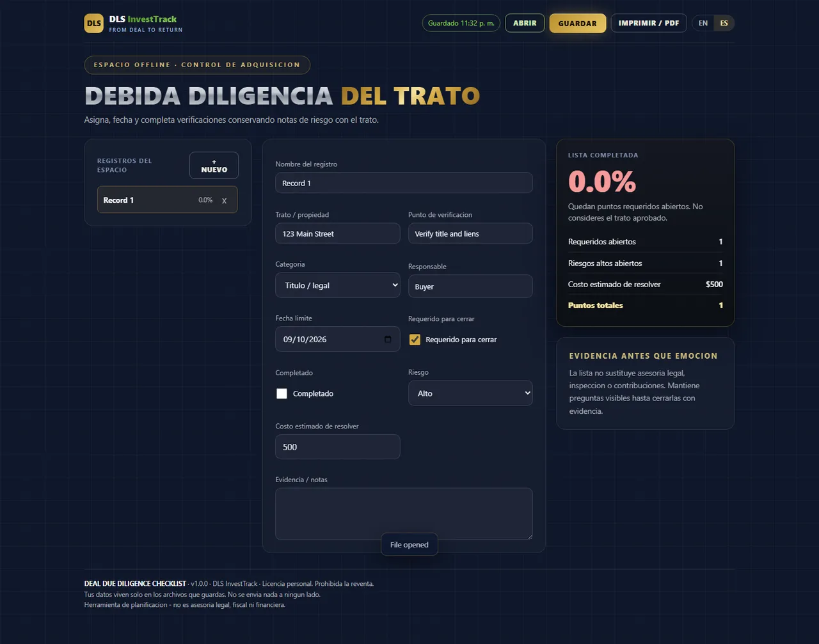
Task: Check the Completado checkbox
Action: pos(282,393)
